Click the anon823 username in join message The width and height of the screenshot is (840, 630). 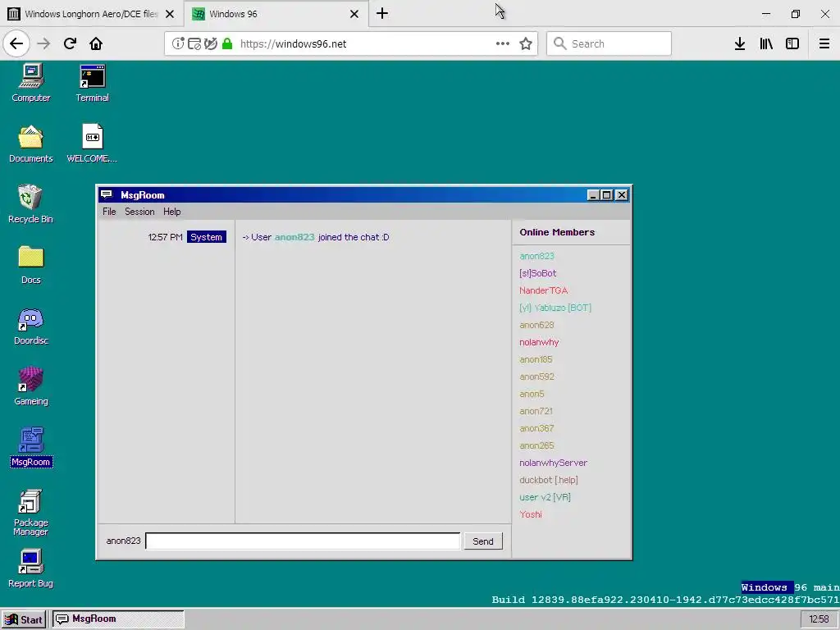[x=294, y=237]
